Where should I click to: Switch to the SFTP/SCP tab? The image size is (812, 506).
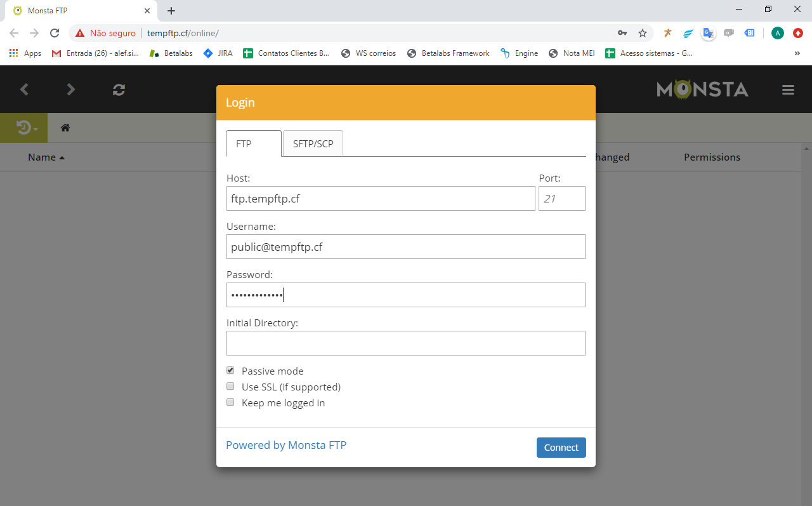point(313,143)
